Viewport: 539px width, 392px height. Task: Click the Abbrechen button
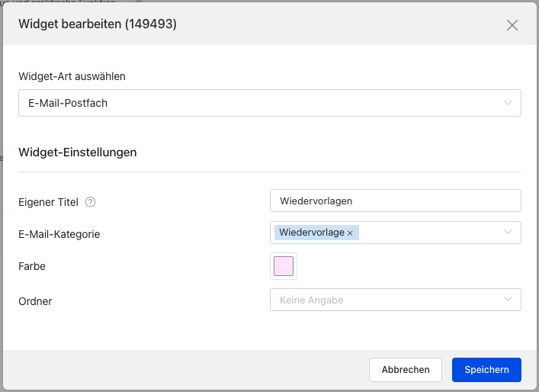coord(406,370)
